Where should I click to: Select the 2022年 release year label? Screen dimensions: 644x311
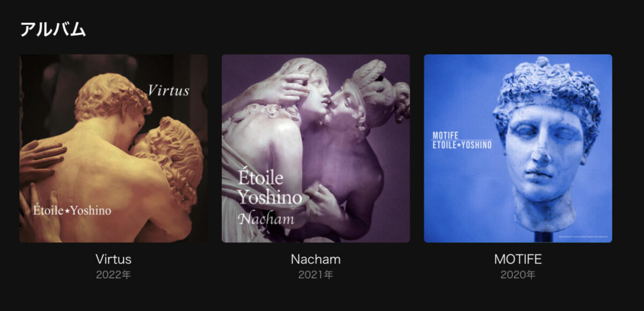pyautogui.click(x=113, y=275)
